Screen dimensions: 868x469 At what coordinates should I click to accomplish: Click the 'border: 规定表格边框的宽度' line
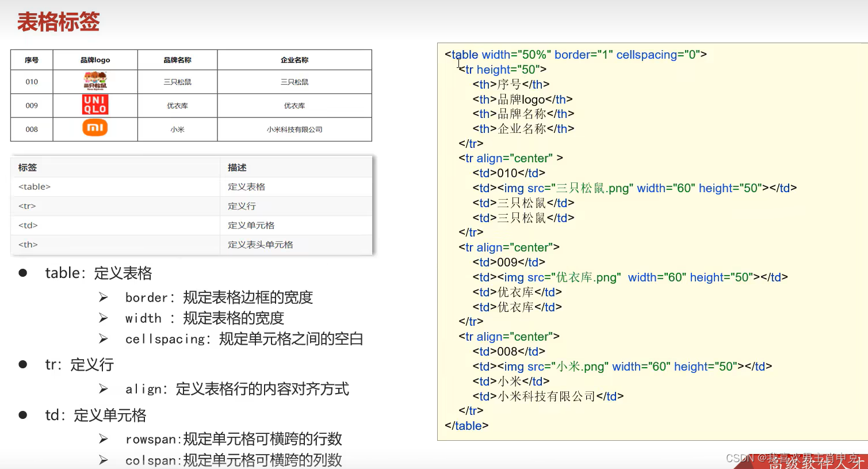[x=219, y=298]
